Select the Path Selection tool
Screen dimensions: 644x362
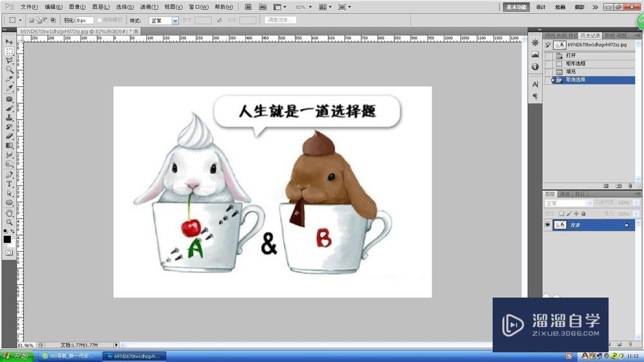[9, 193]
